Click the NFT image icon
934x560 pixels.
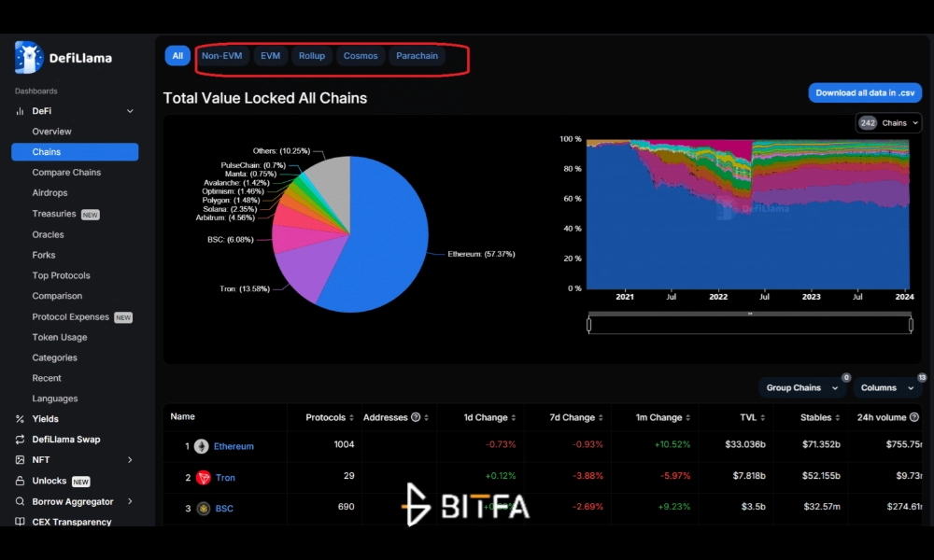click(20, 459)
